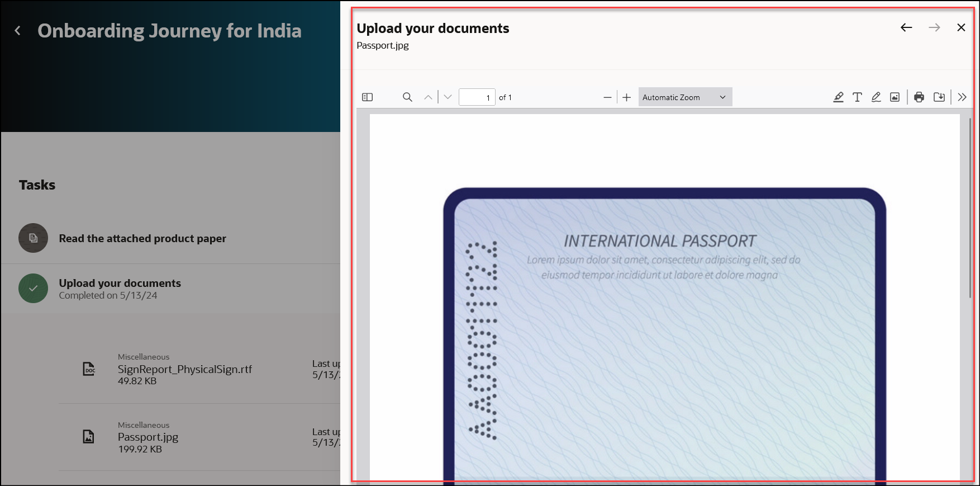Click the image file icon for Passport.jpg

coord(89,437)
